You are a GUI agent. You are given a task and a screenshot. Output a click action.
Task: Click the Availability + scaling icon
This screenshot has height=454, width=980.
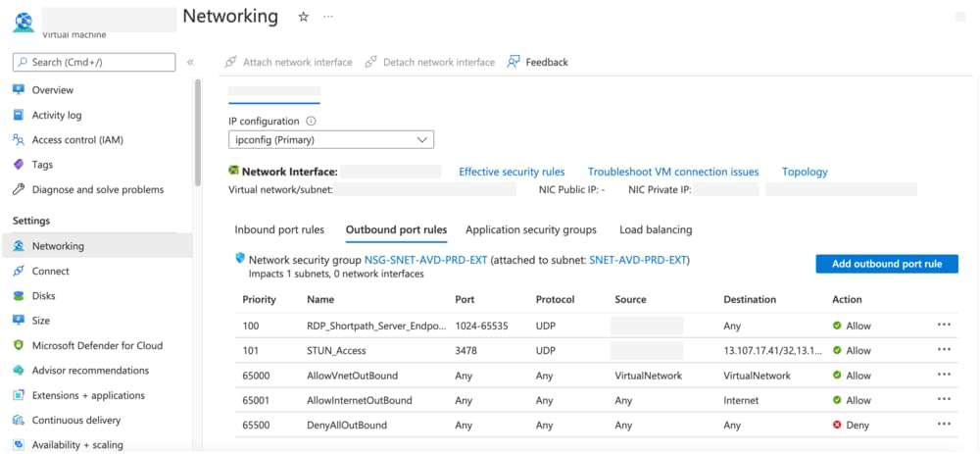coord(19,444)
